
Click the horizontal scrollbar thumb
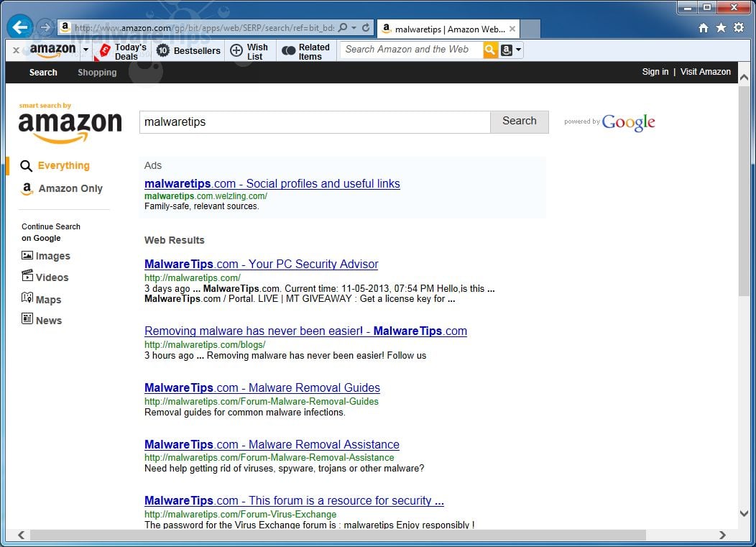click(338, 535)
